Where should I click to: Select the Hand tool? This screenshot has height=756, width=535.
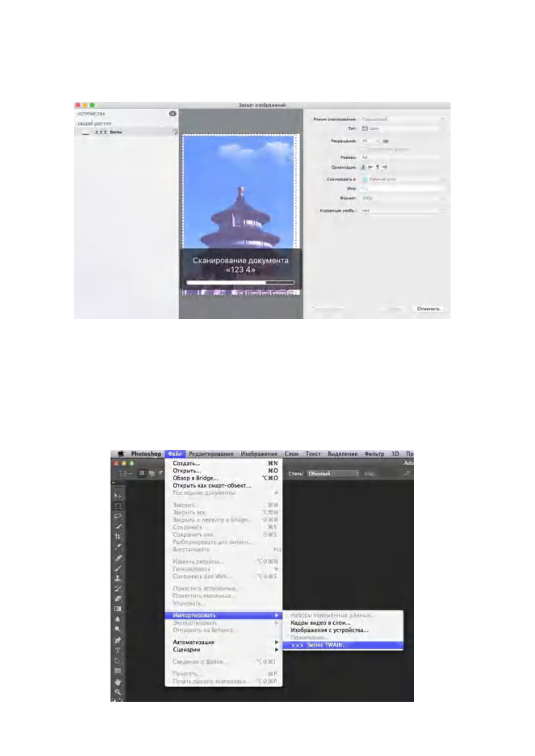coord(118,682)
